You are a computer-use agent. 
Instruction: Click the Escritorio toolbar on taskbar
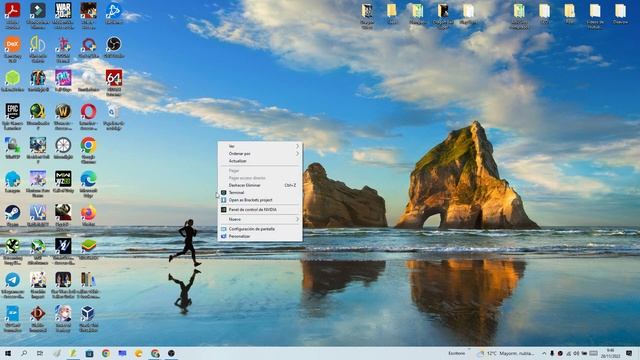456,353
